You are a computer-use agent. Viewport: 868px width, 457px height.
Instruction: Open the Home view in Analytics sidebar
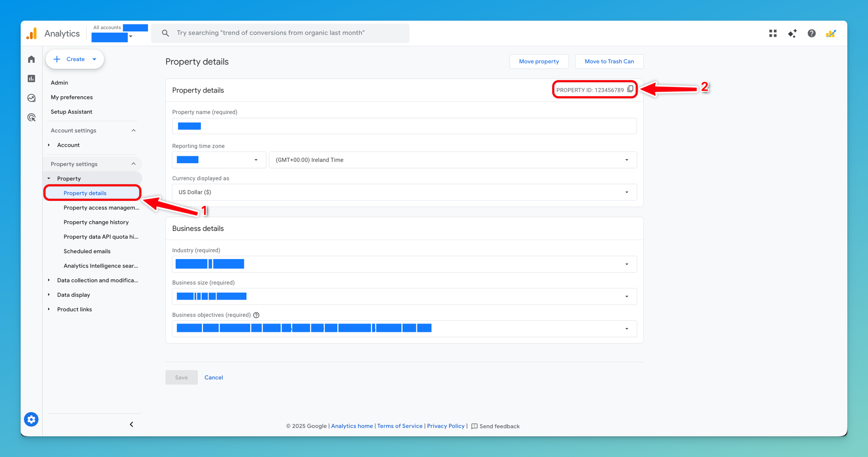[x=31, y=59]
